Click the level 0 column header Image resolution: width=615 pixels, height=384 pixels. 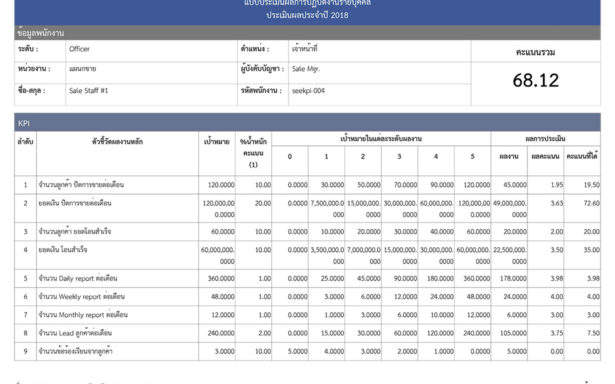pos(289,157)
